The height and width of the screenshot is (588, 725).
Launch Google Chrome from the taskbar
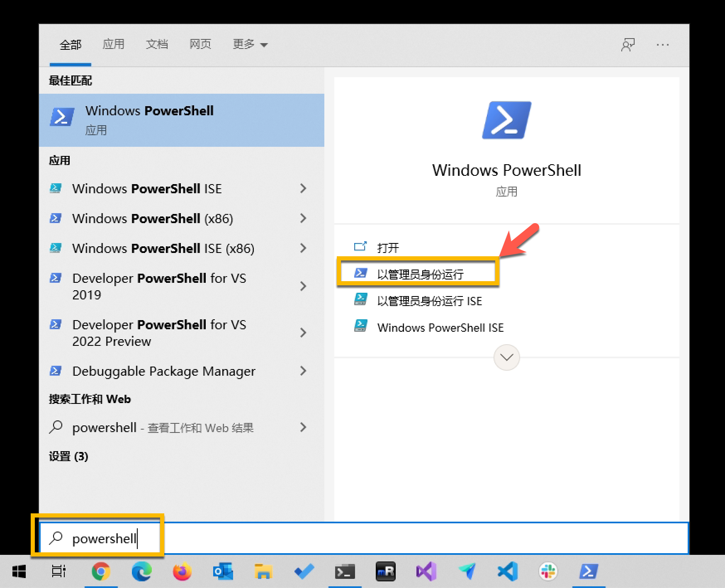101,572
